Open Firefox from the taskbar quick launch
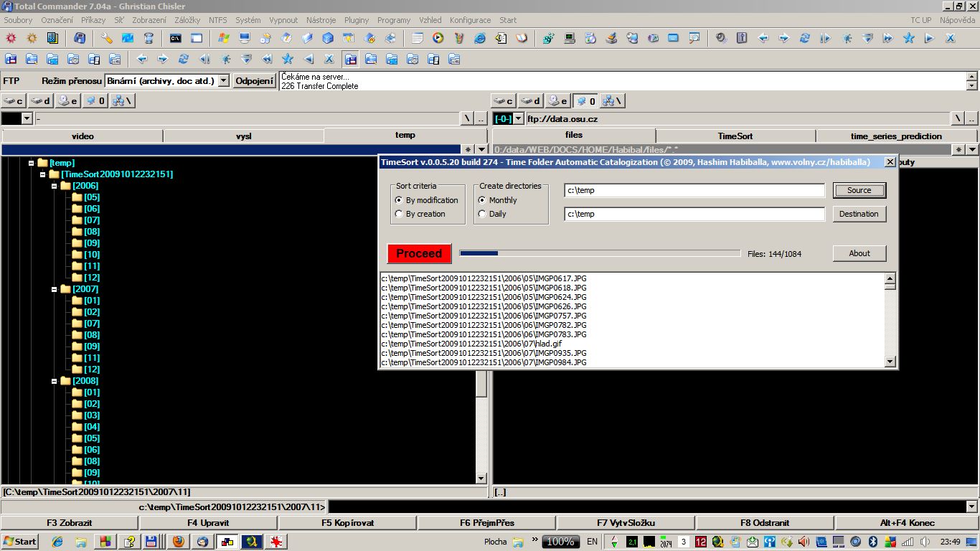980x551 pixels. click(x=178, y=542)
